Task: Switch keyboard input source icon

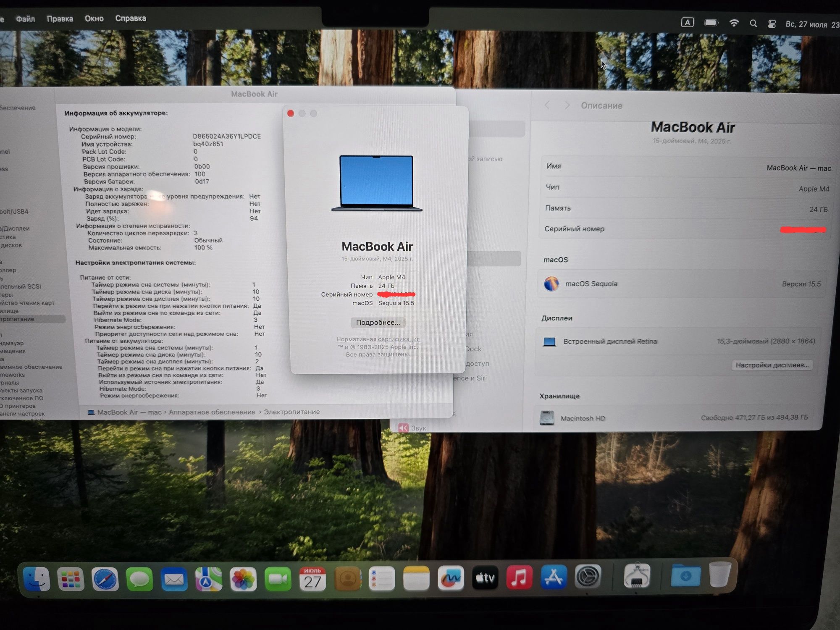Action: tap(688, 22)
